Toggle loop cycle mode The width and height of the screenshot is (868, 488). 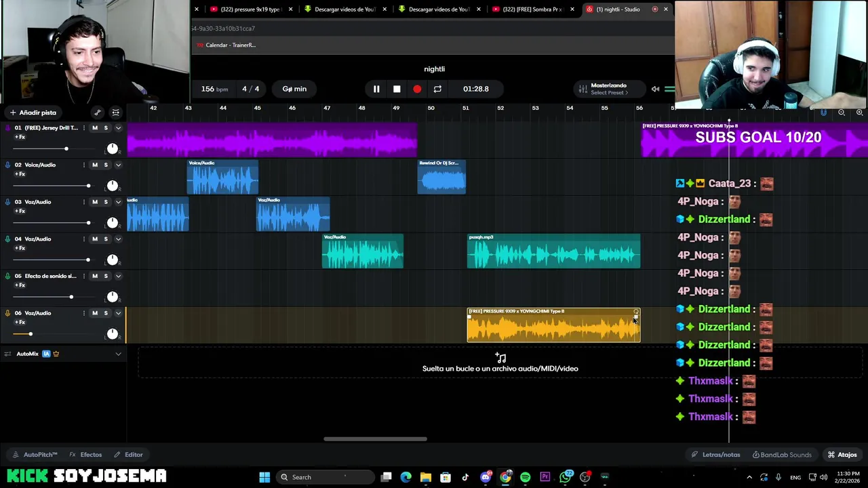(x=437, y=89)
